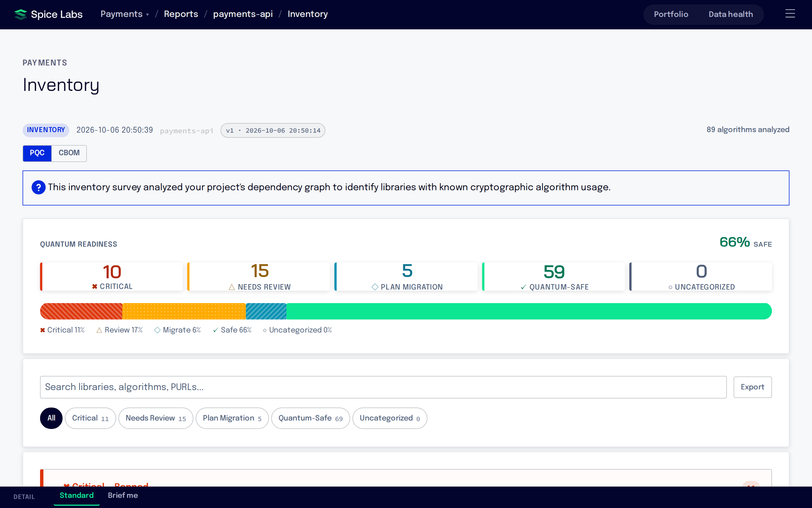
Task: Click the 0 Uncategorized stat card
Action: coord(701,277)
